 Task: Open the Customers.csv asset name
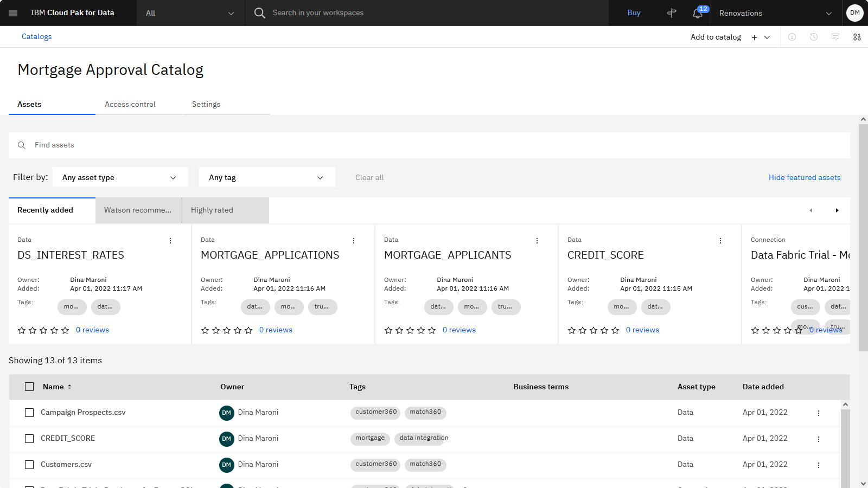click(x=66, y=464)
